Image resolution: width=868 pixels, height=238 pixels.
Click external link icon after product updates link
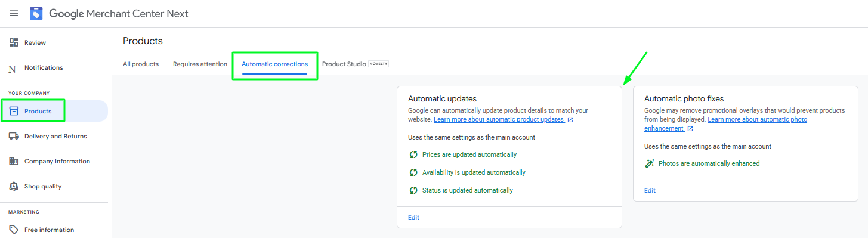pos(570,120)
